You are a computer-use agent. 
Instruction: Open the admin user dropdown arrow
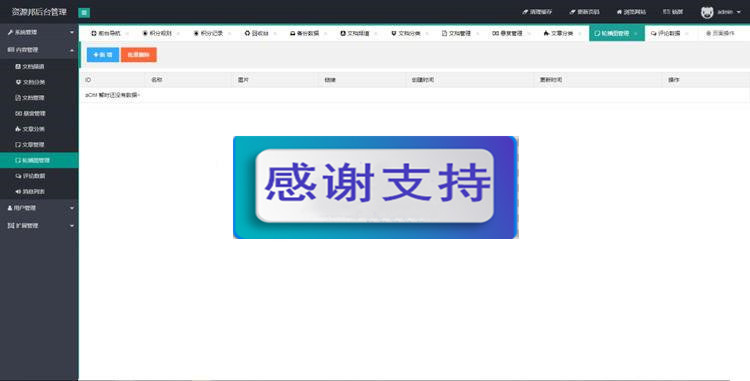tap(739, 12)
